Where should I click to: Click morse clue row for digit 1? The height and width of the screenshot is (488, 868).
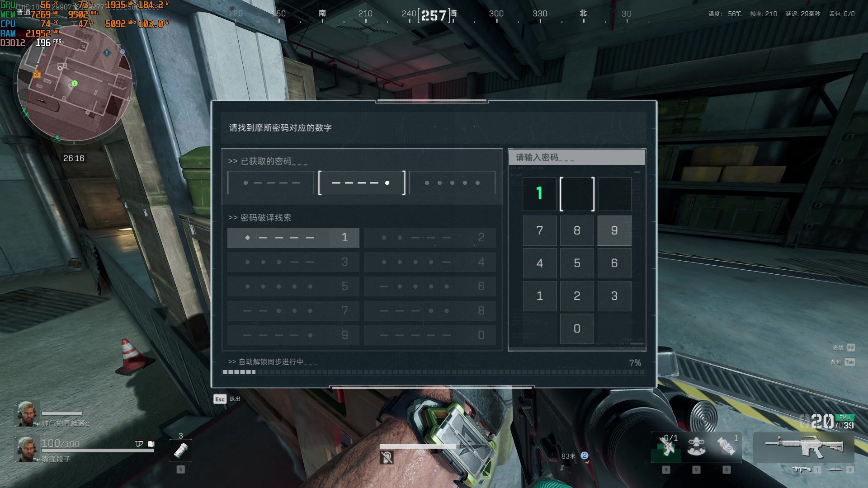tap(293, 238)
